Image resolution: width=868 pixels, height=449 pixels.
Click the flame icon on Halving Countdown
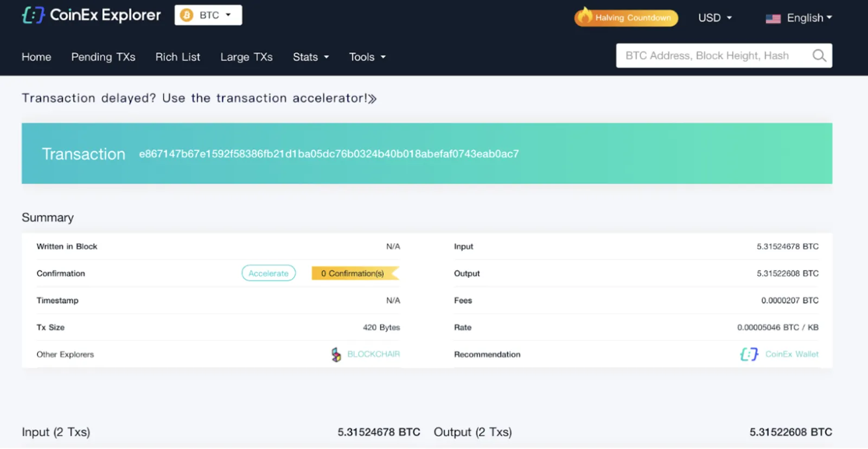pos(584,16)
